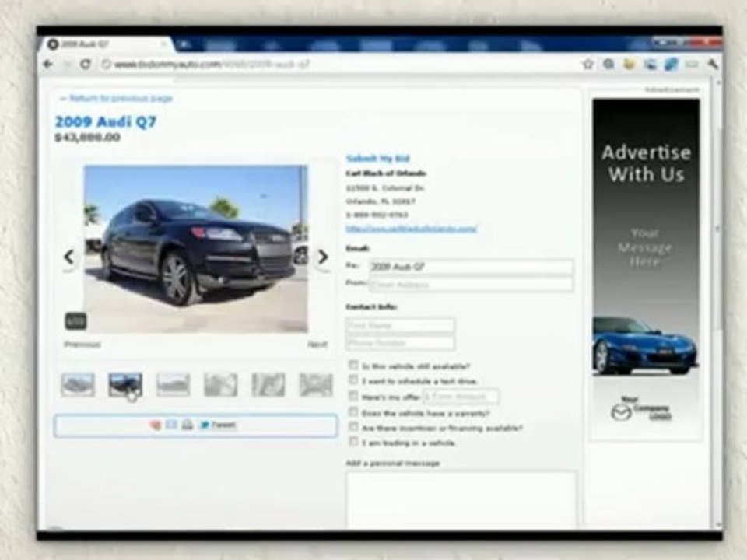Viewport: 747px width, 560px height.
Task: Click the First Name input field
Action: (400, 326)
